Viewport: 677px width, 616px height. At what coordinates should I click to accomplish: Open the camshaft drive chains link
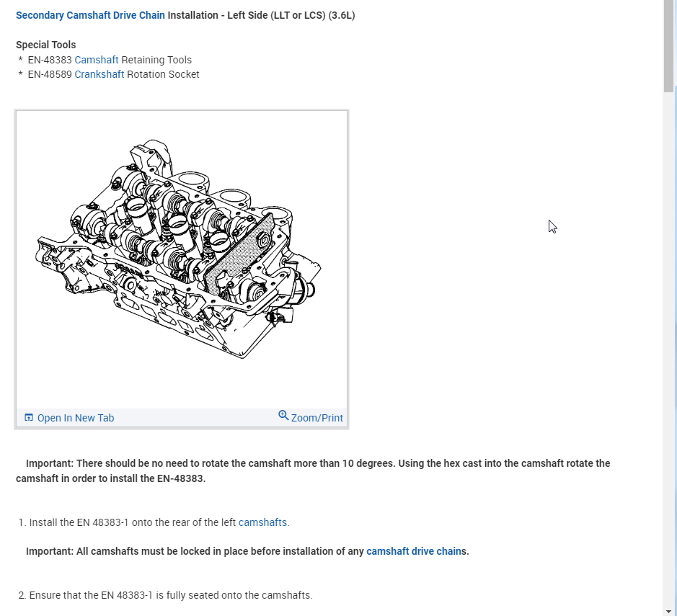click(x=414, y=551)
